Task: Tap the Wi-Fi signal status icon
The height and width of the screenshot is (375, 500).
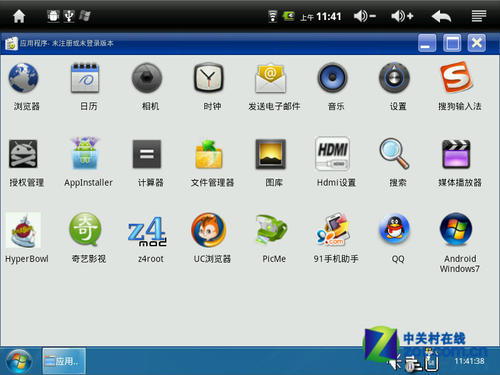Action: click(272, 16)
